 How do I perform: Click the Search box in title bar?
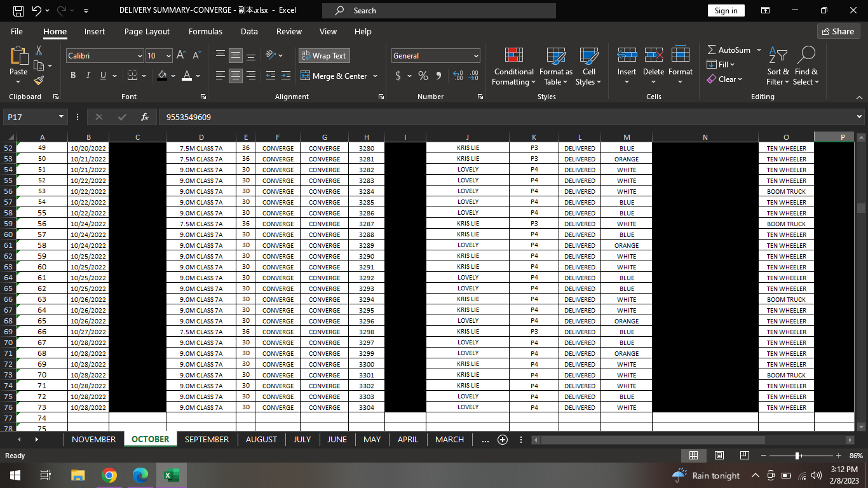(x=438, y=11)
